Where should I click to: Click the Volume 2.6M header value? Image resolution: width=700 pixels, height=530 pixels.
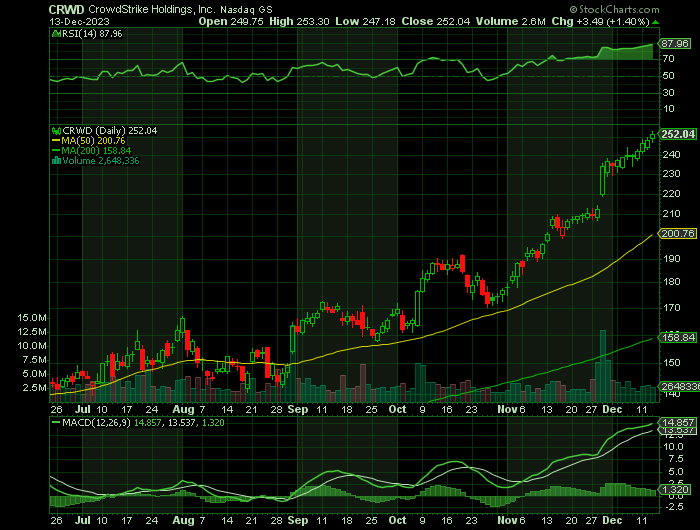(x=510, y=21)
